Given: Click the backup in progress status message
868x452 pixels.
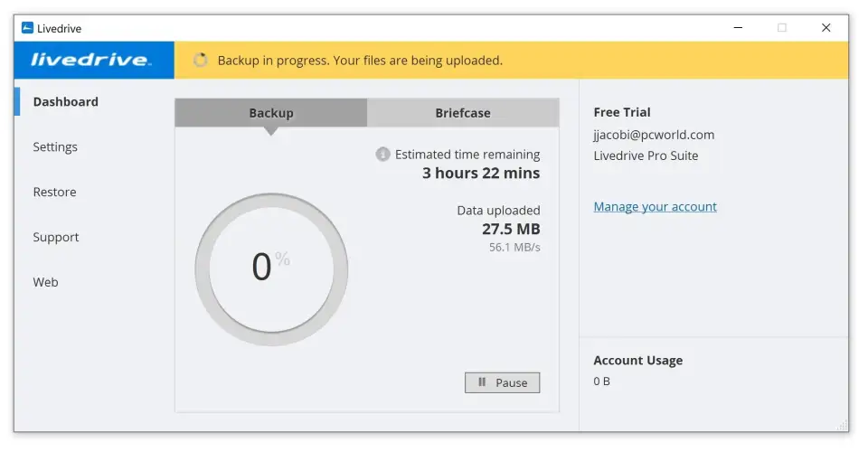Looking at the screenshot, I should (x=360, y=61).
